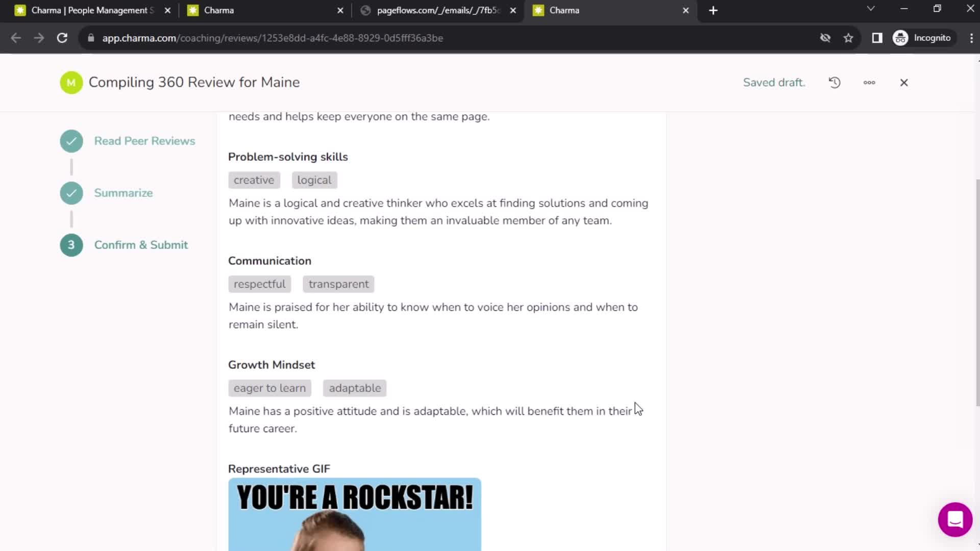Click the adaptable tag

click(355, 388)
